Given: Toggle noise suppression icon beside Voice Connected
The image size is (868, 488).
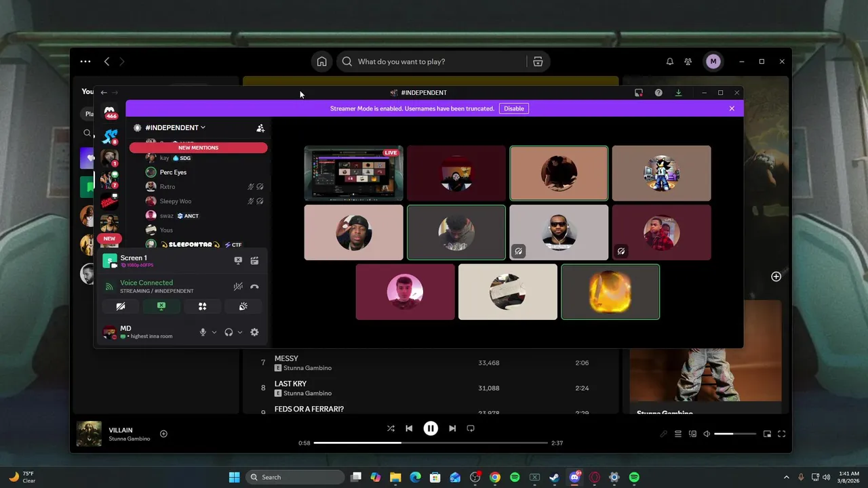Looking at the screenshot, I should [238, 287].
